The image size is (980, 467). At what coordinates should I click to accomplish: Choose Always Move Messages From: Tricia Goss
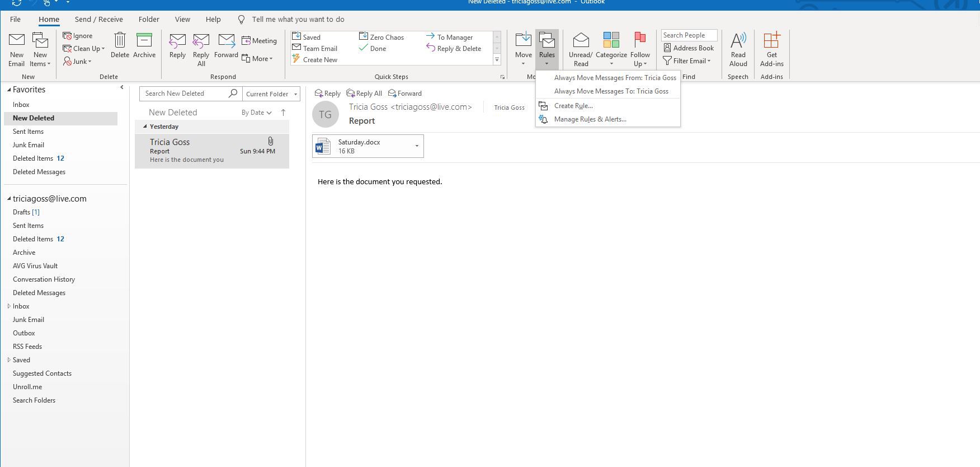pyautogui.click(x=608, y=78)
